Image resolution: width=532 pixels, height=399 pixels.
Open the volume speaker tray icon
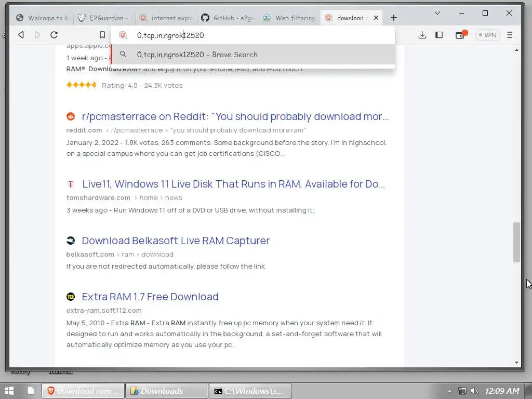click(x=475, y=391)
